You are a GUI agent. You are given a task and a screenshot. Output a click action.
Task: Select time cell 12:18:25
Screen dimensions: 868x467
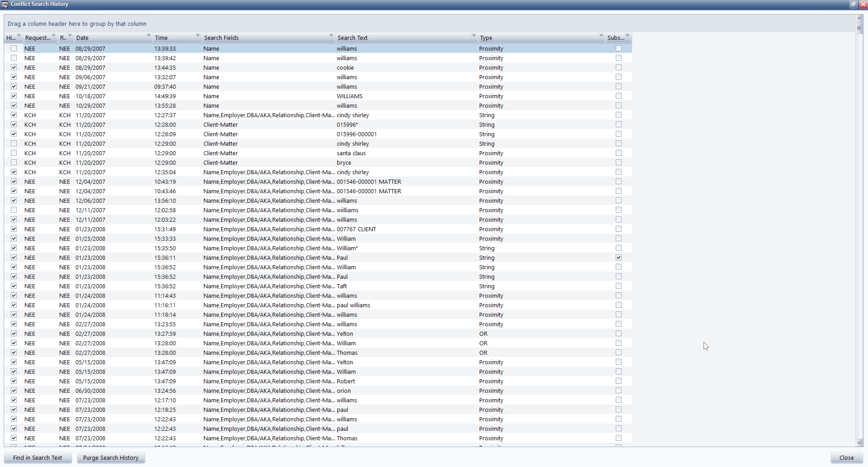click(165, 410)
